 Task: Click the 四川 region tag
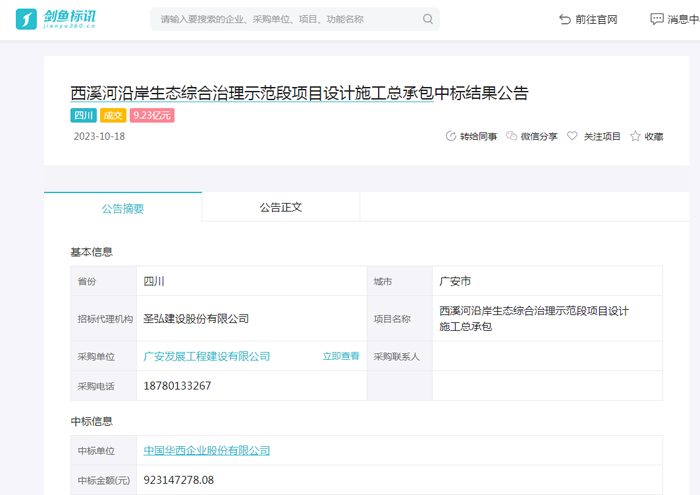point(83,115)
